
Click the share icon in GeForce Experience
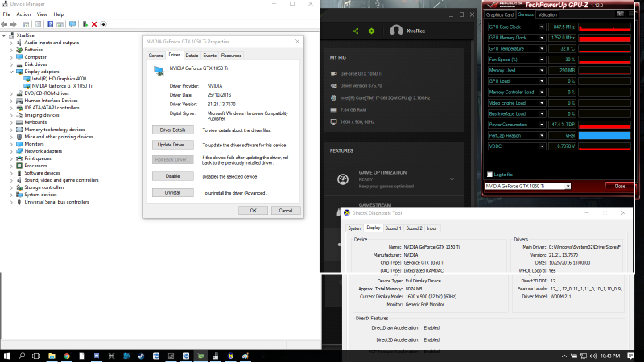[x=355, y=31]
